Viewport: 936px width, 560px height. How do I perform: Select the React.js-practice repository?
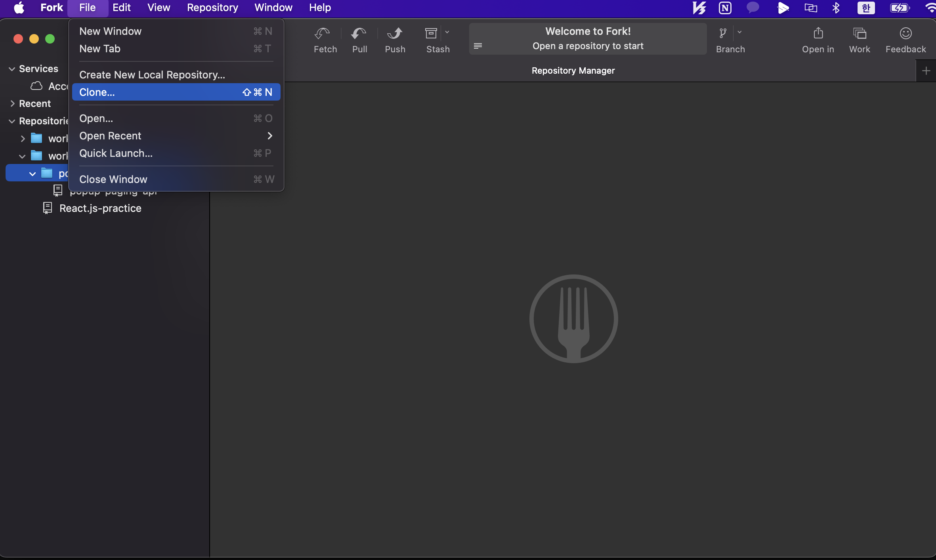point(100,208)
